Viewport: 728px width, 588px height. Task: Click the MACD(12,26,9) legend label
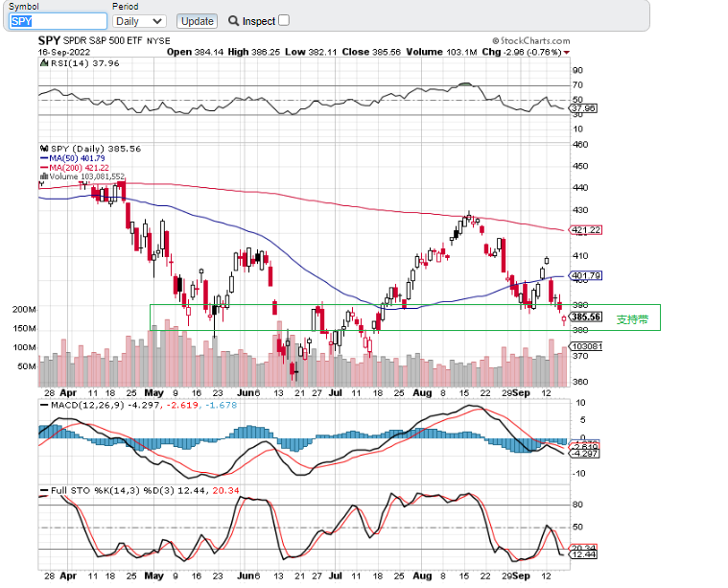(87, 405)
